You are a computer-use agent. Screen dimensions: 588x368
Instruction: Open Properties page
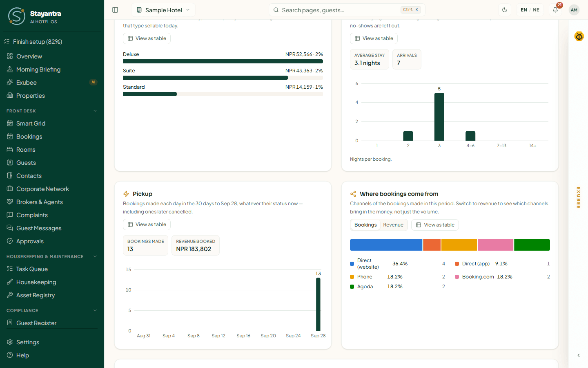tap(52, 96)
